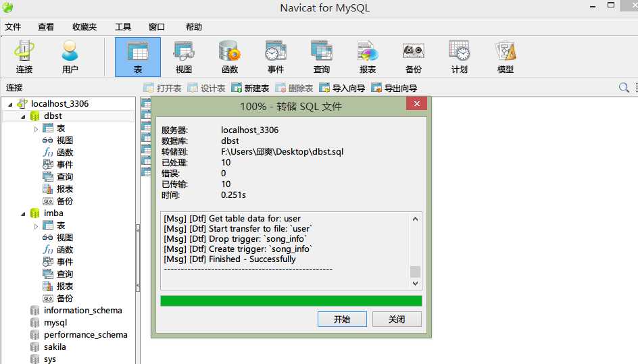Click the log scrollbar down arrow
The image size is (638, 364).
(x=415, y=284)
